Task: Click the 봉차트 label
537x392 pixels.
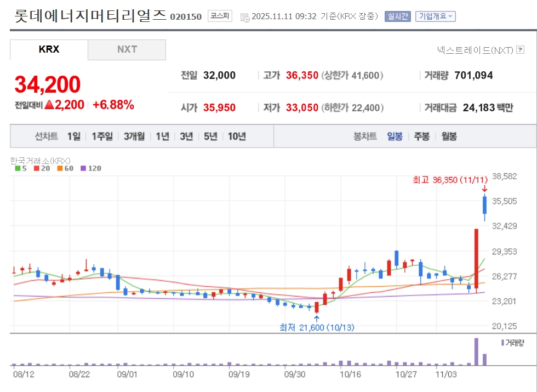Action: tap(365, 137)
